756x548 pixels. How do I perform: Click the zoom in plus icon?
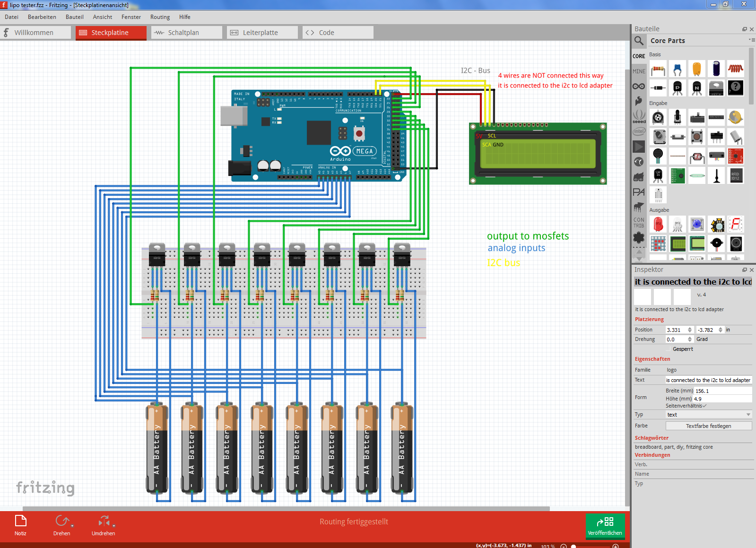616,546
